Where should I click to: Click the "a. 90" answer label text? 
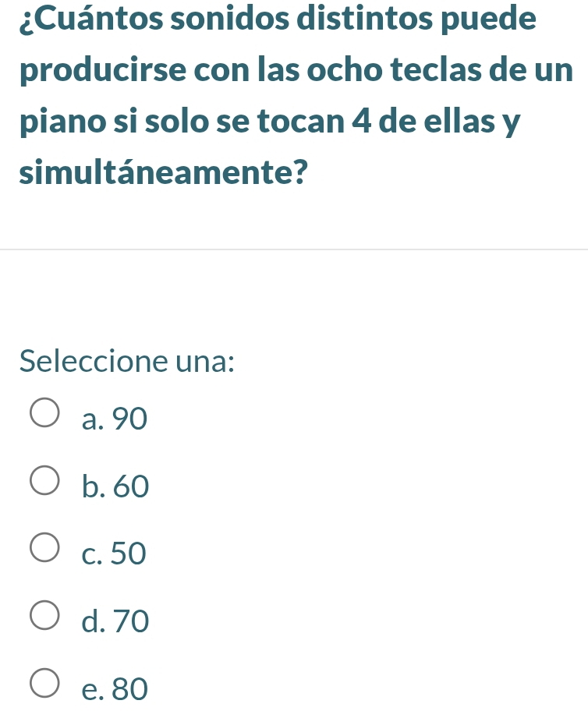point(115,418)
